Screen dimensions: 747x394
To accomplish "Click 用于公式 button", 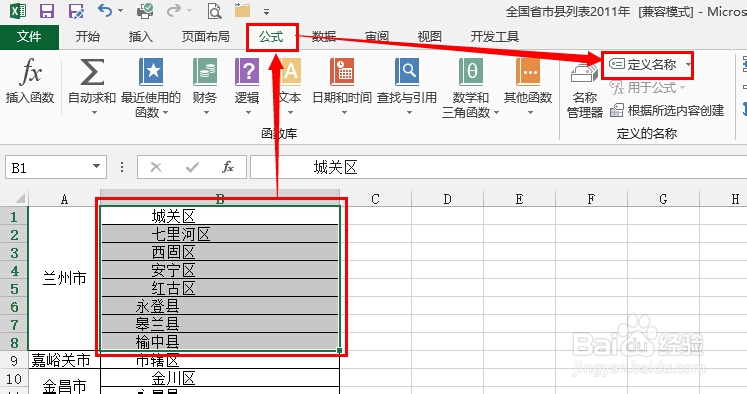I will [647, 88].
